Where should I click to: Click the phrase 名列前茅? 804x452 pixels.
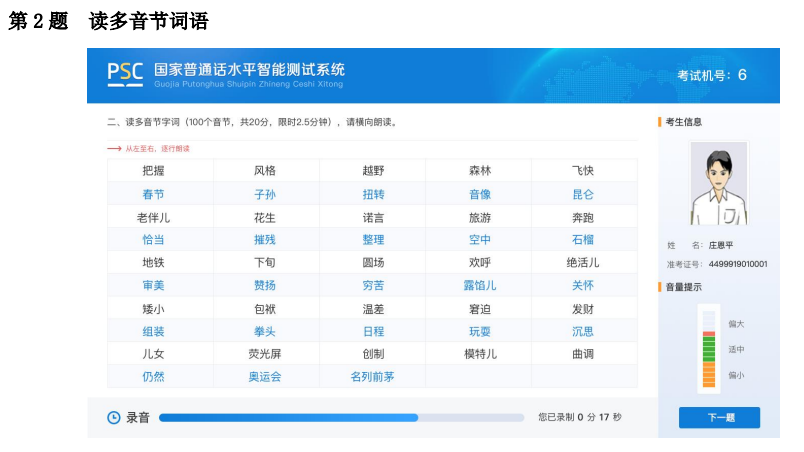(373, 377)
